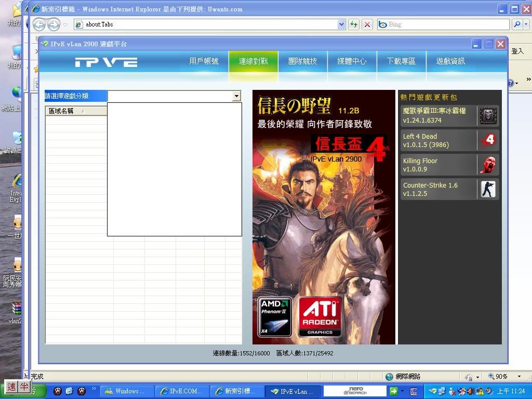Click the Killing Floor game icon
This screenshot has height=399, width=532.
click(x=488, y=165)
